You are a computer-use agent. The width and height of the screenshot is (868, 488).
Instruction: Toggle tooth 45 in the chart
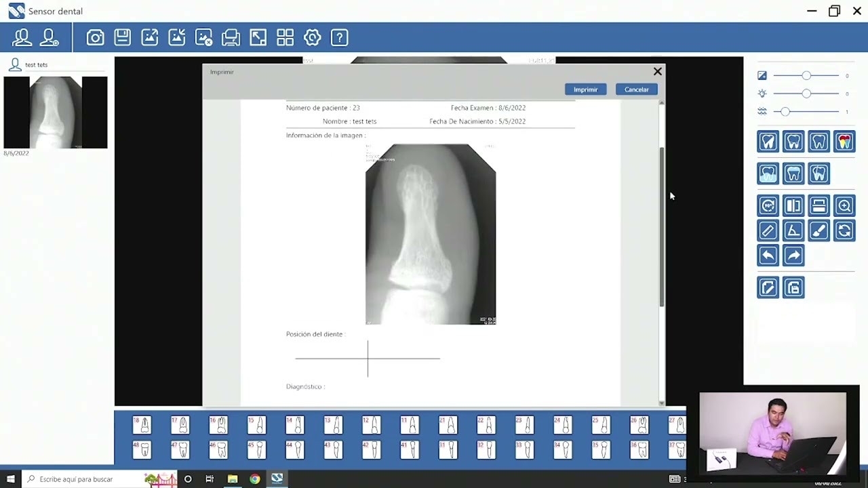tap(256, 449)
